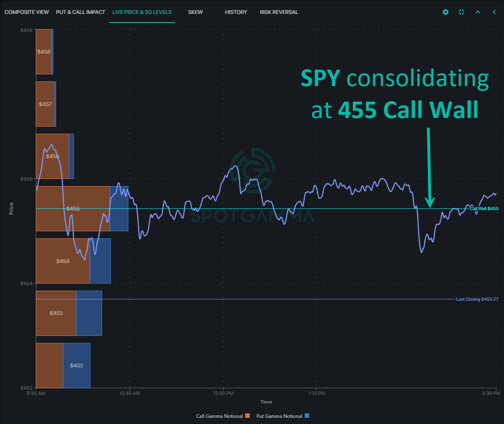504x424 pixels.
Task: Toggle Call Gamma Notional legend swatch
Action: 247,416
